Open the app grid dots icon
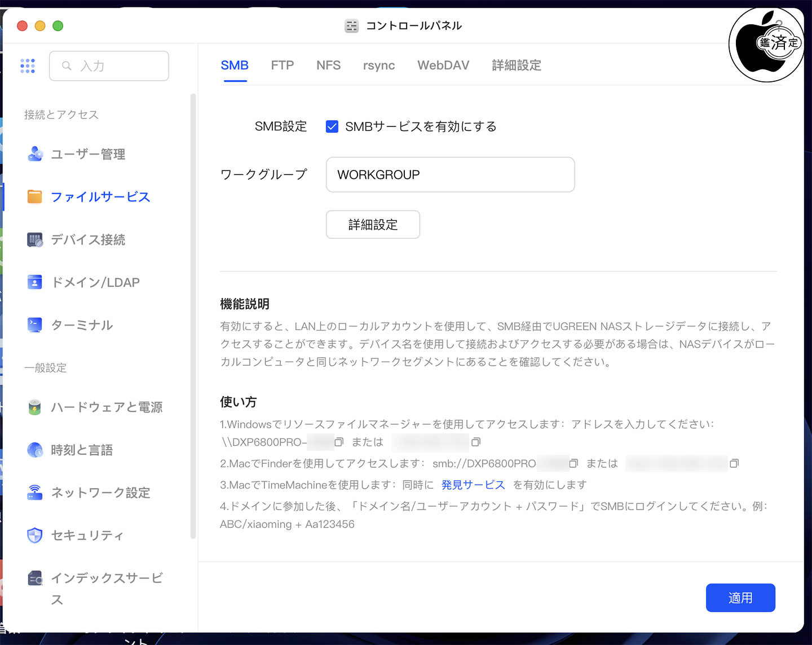The width and height of the screenshot is (812, 645). [x=28, y=66]
